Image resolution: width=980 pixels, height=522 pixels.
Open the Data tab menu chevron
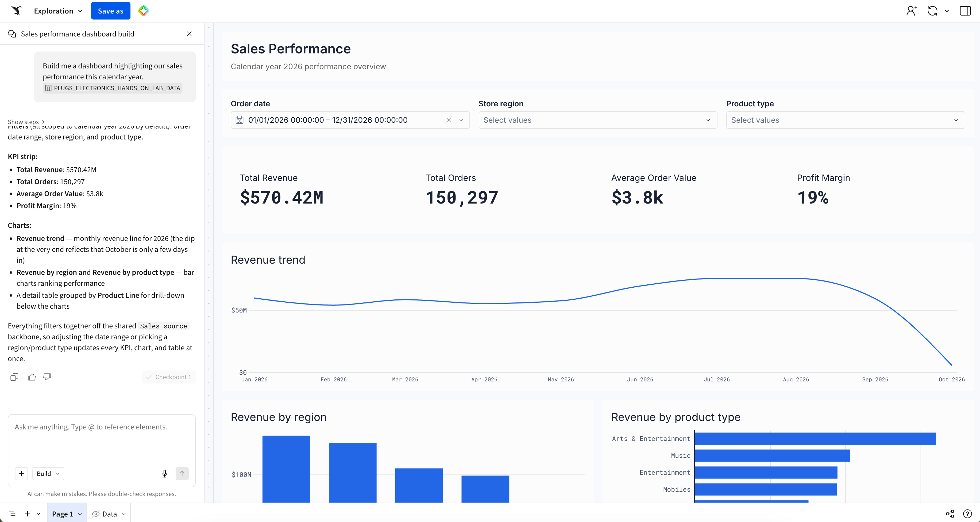[124, 514]
